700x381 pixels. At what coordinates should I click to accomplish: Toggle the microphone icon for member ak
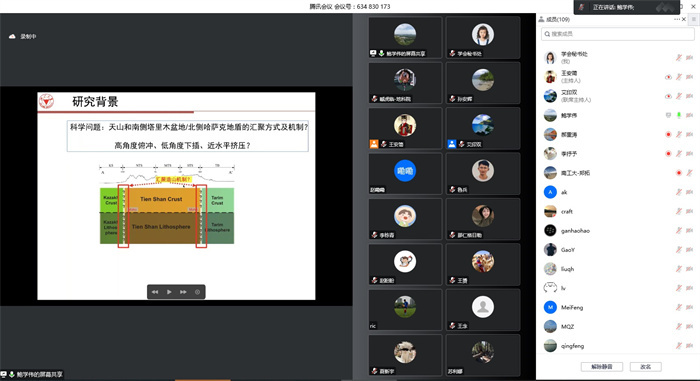click(x=679, y=192)
